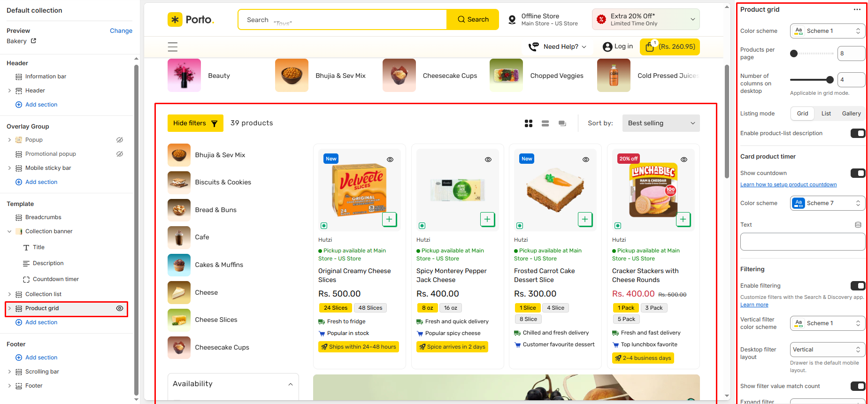The width and height of the screenshot is (868, 404).
Task: Select Gallery listing mode
Action: 851,114
